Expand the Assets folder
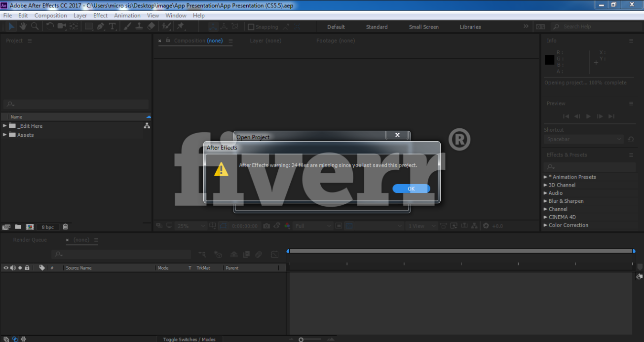The width and height of the screenshot is (644, 342). [x=5, y=135]
